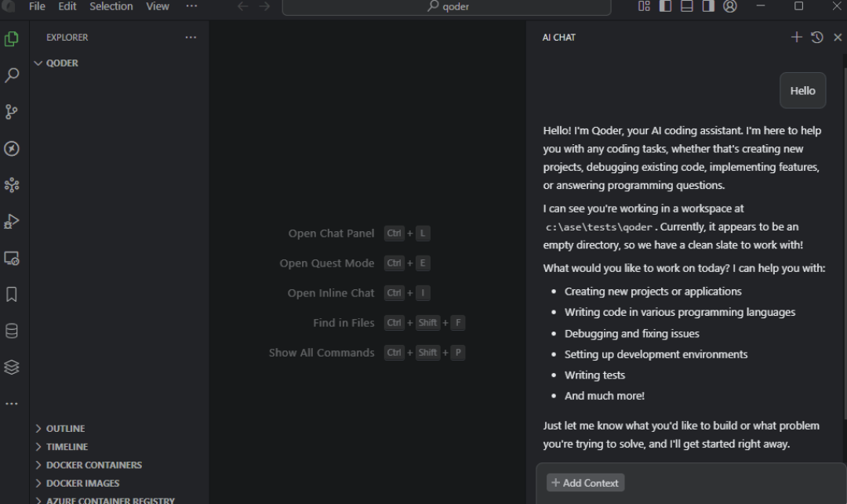847x504 pixels.
Task: Click 'Setting up development environments' bullet
Action: coord(656,354)
